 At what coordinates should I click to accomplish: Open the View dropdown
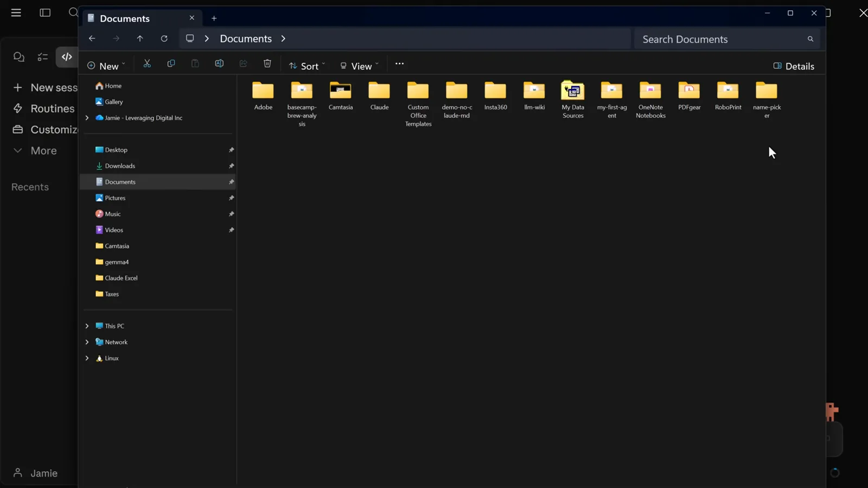coord(359,66)
